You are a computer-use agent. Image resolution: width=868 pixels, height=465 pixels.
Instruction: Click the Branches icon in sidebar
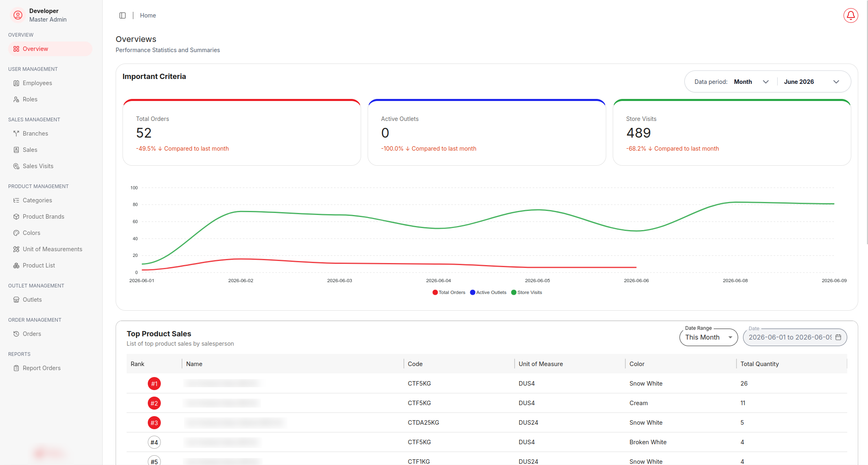click(16, 134)
